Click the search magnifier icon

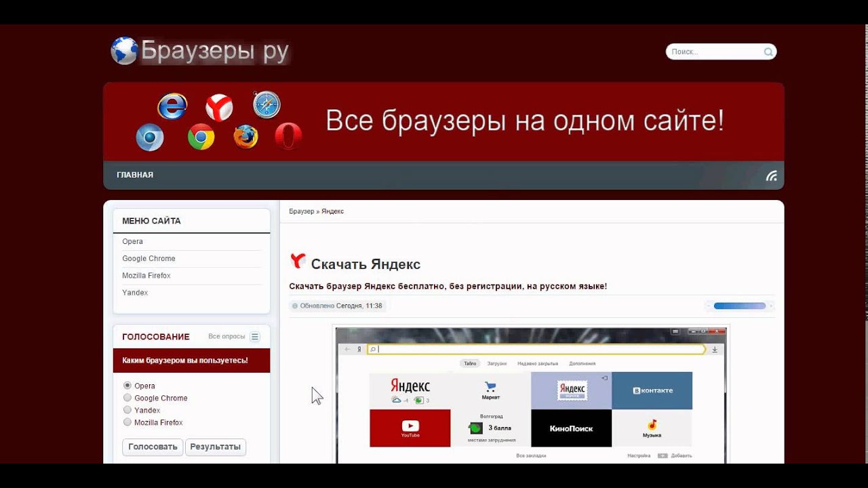click(768, 52)
